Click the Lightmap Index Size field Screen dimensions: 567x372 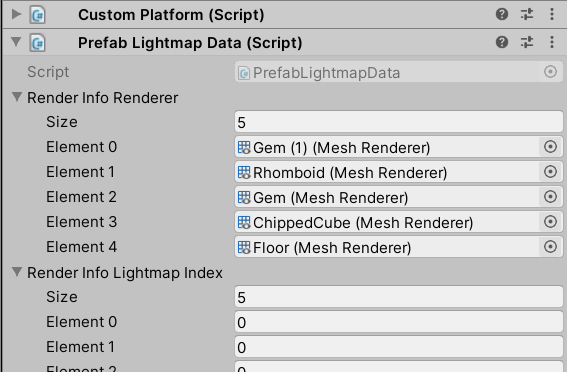coord(399,297)
